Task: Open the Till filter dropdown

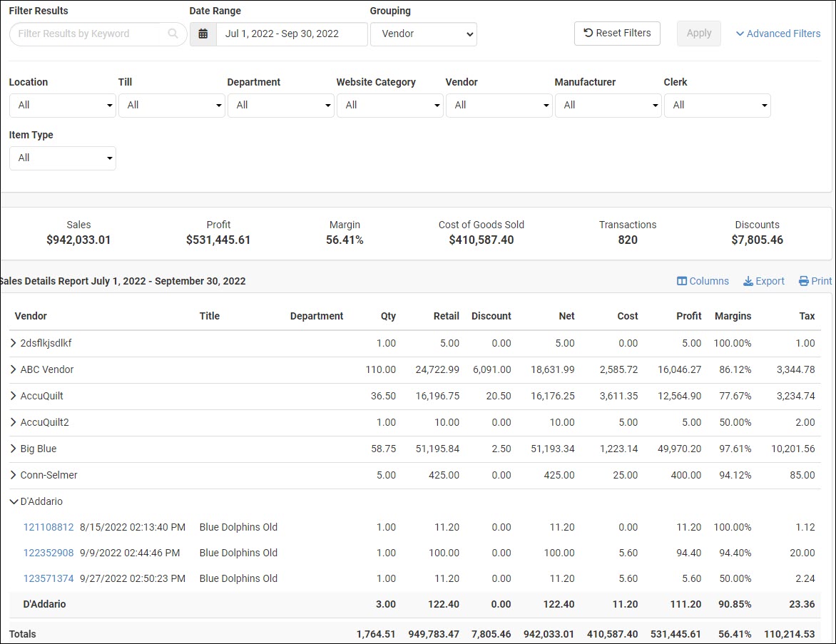Action: tap(172, 105)
